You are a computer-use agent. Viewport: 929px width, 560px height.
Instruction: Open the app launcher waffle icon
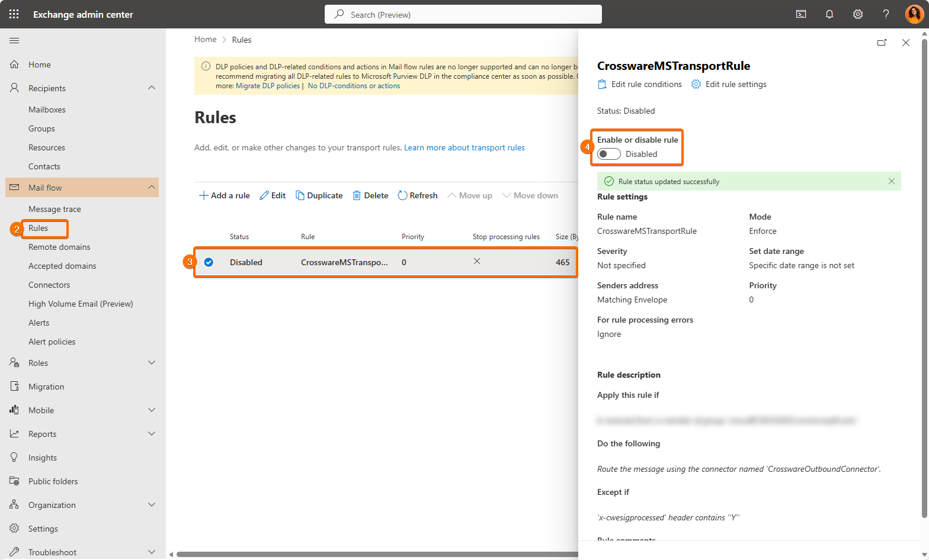coord(14,14)
